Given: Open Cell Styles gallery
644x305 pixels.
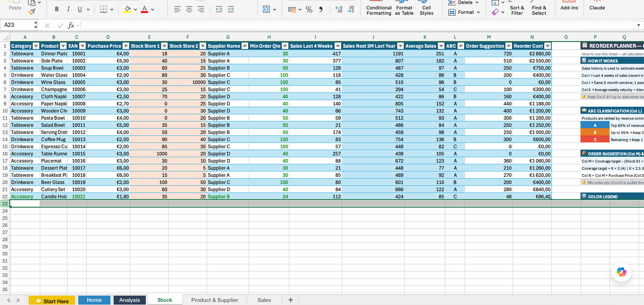Looking at the screenshot, I should 427,8.
